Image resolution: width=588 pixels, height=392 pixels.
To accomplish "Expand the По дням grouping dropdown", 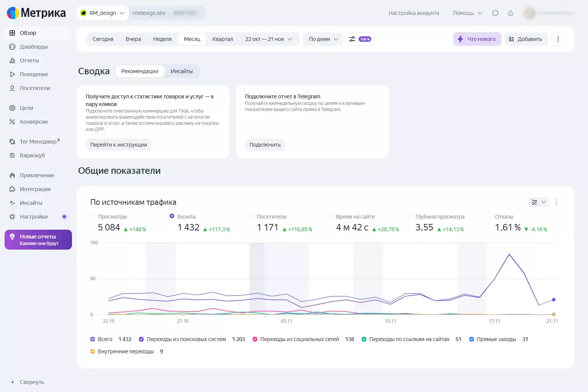I will [x=322, y=39].
